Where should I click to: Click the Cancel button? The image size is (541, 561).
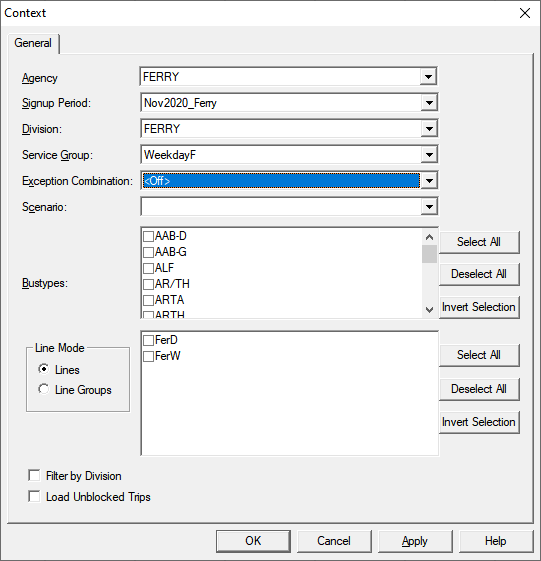334,541
